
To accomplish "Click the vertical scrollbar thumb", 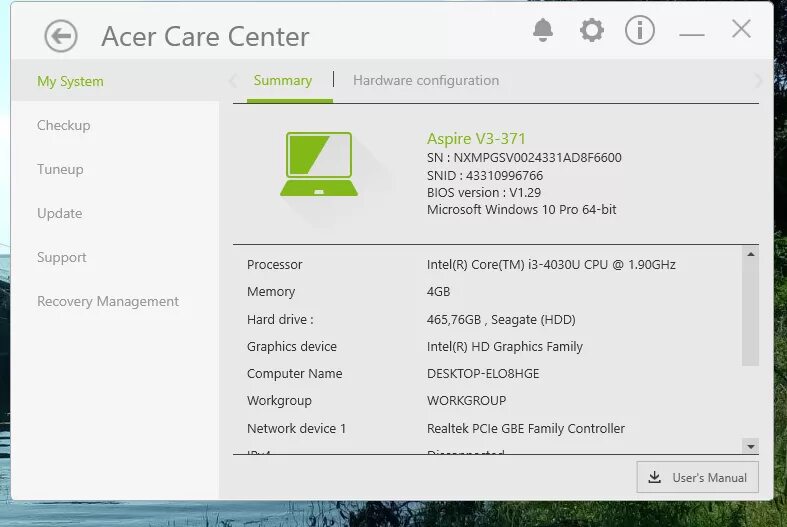I will (751, 313).
